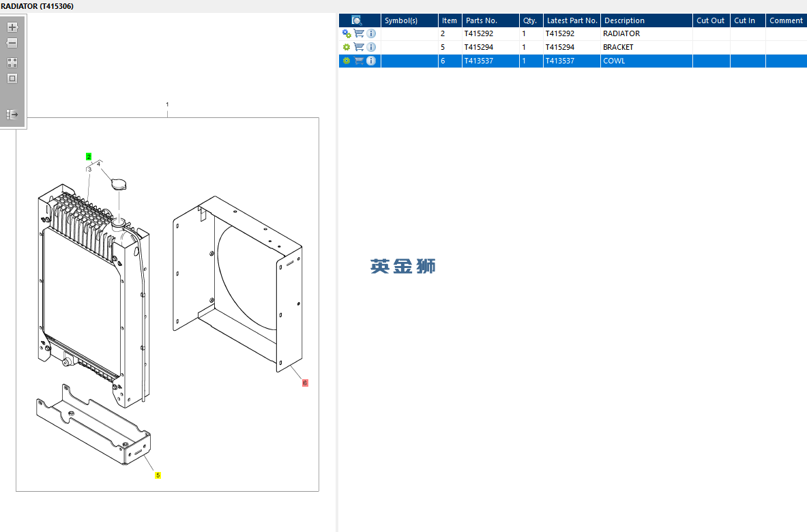The width and height of the screenshot is (807, 532).
Task: Click the Comment column header
Action: click(x=787, y=20)
